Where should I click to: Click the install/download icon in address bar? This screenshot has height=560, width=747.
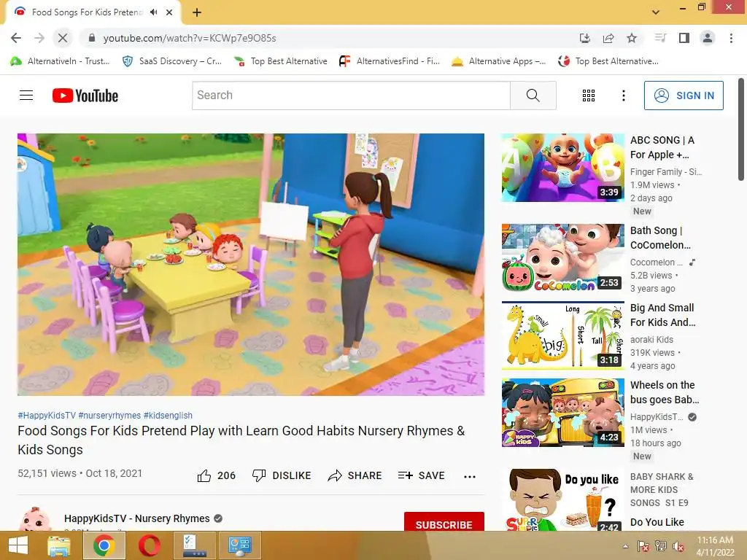[585, 38]
